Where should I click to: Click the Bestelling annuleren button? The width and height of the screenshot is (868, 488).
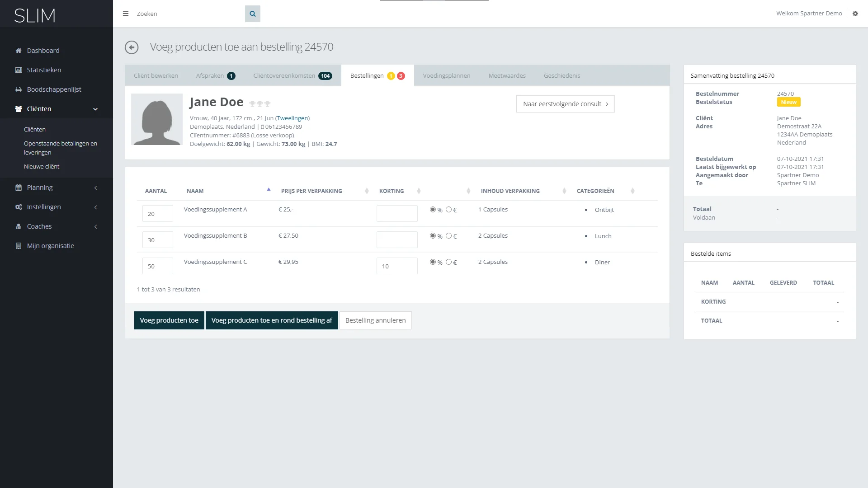click(375, 320)
